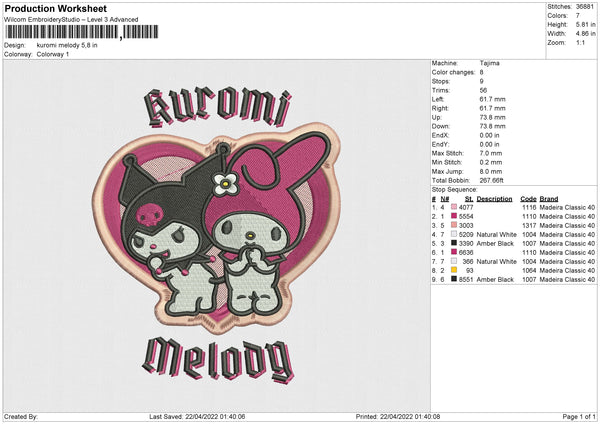Viewport: 600px width, 424px height.
Task: Click the black swatch in stop row 5
Action: pos(454,243)
